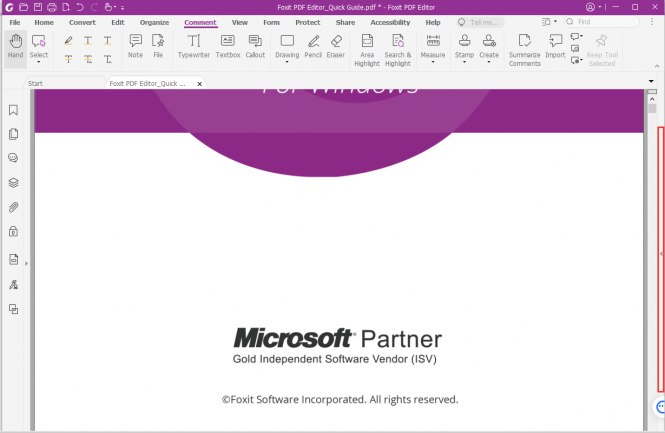Click the Open folder quick access icon

point(24,7)
